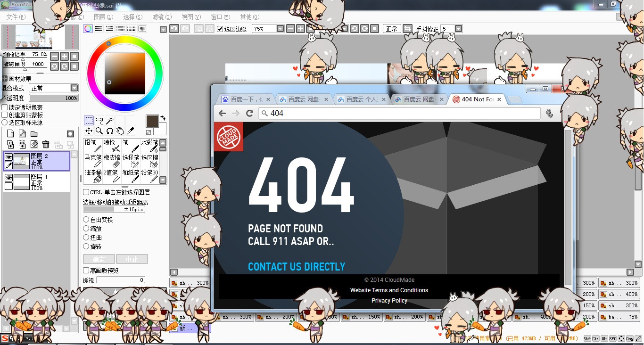Select the rectangular selection tool
The width and height of the screenshot is (644, 345).
point(89,121)
